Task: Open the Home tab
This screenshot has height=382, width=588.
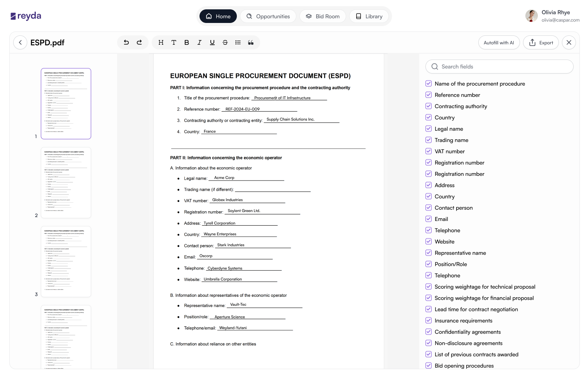Action: point(218,16)
